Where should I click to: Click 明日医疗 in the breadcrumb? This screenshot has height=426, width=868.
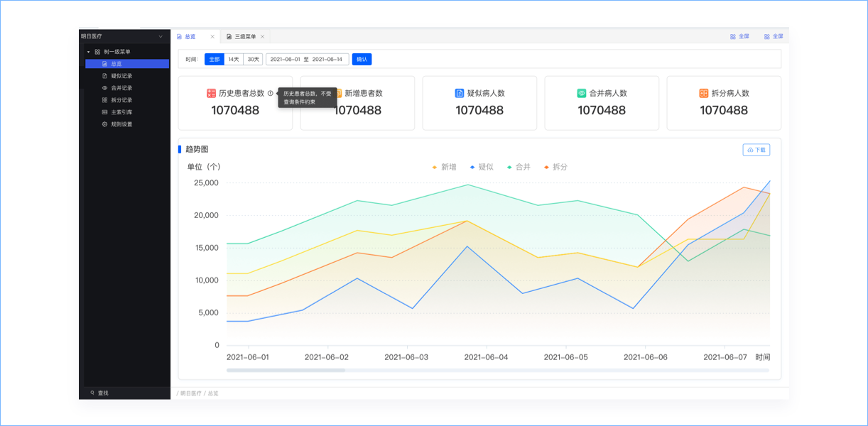(x=191, y=393)
